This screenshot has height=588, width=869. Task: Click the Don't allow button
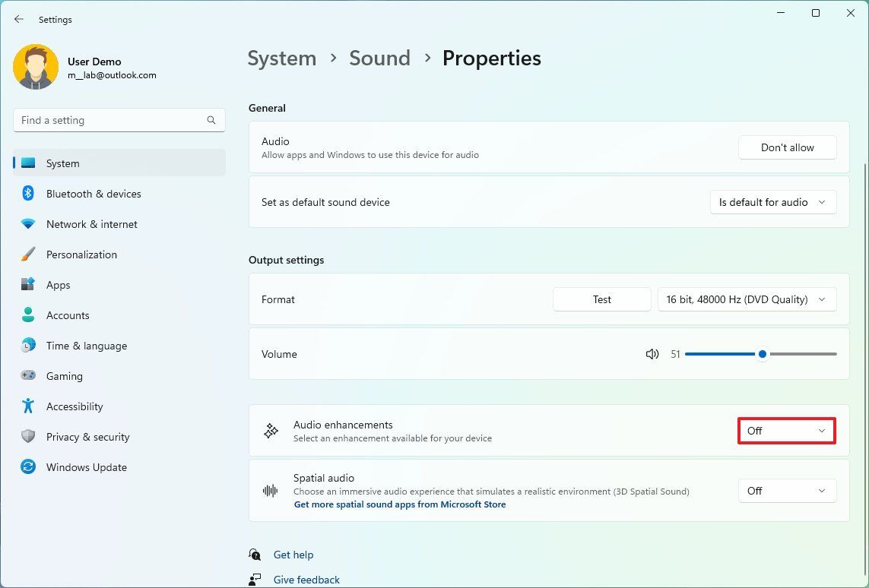click(x=787, y=147)
